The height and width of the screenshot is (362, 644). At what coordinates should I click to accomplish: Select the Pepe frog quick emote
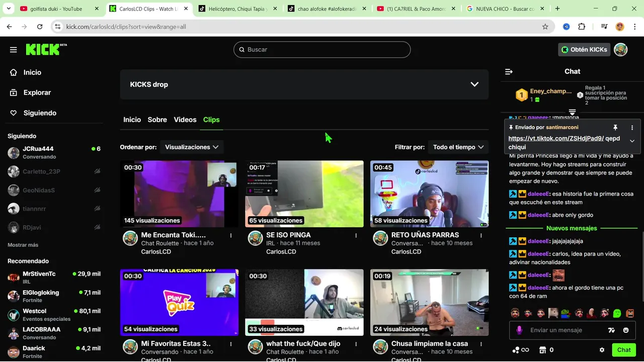pyautogui.click(x=566, y=313)
